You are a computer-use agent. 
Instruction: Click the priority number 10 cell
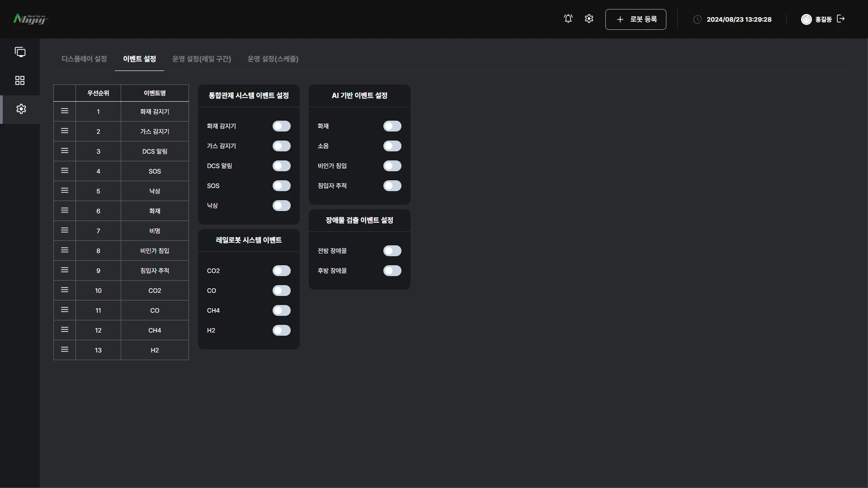(x=98, y=291)
